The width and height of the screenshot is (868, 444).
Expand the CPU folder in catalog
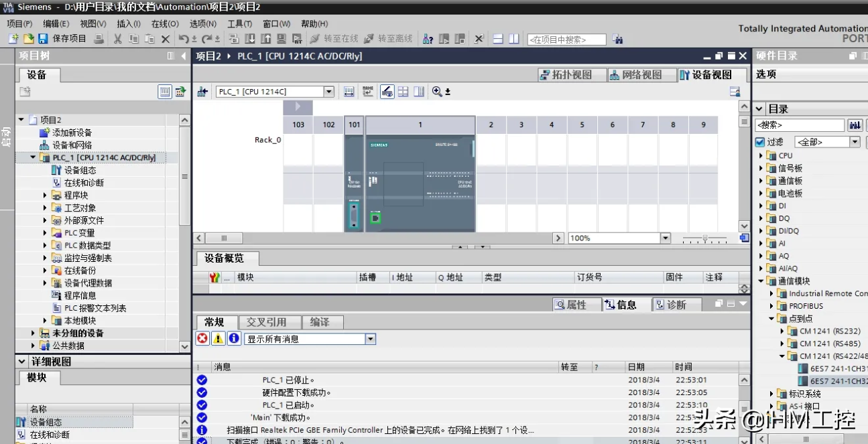point(761,155)
